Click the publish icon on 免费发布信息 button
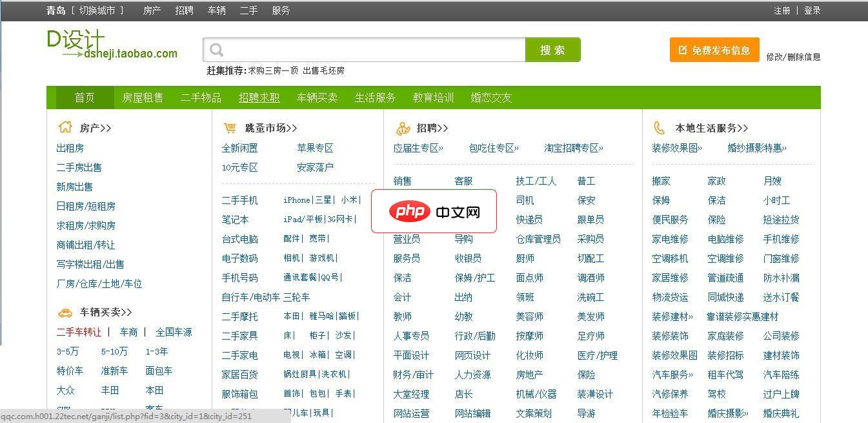 point(681,48)
